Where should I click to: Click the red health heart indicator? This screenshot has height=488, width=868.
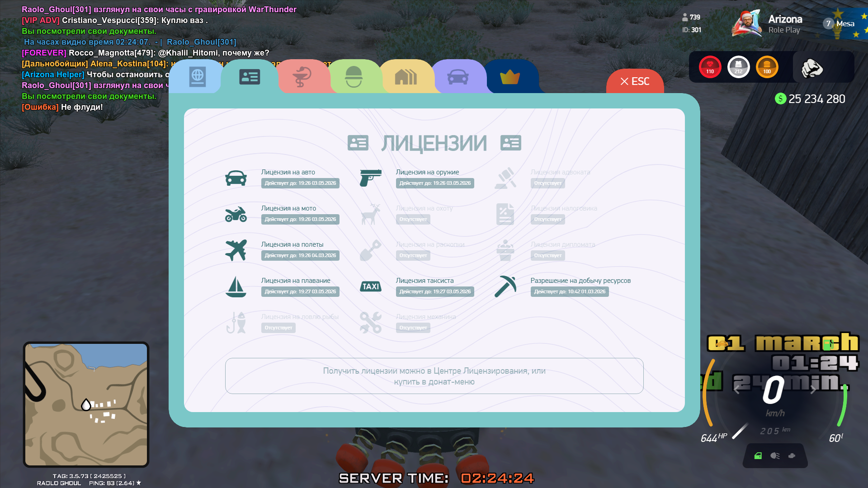[x=710, y=67]
